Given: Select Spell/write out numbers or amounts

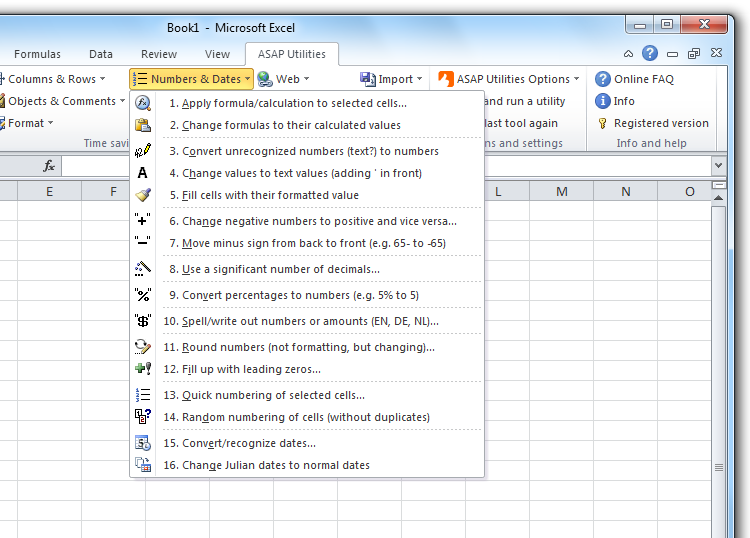Looking at the screenshot, I should [307, 321].
